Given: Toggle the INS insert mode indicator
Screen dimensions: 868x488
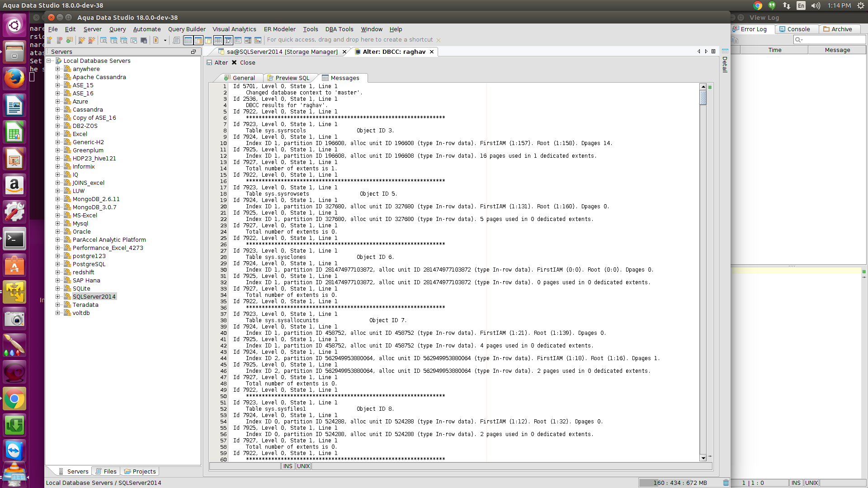Looking at the screenshot, I should pos(288,466).
